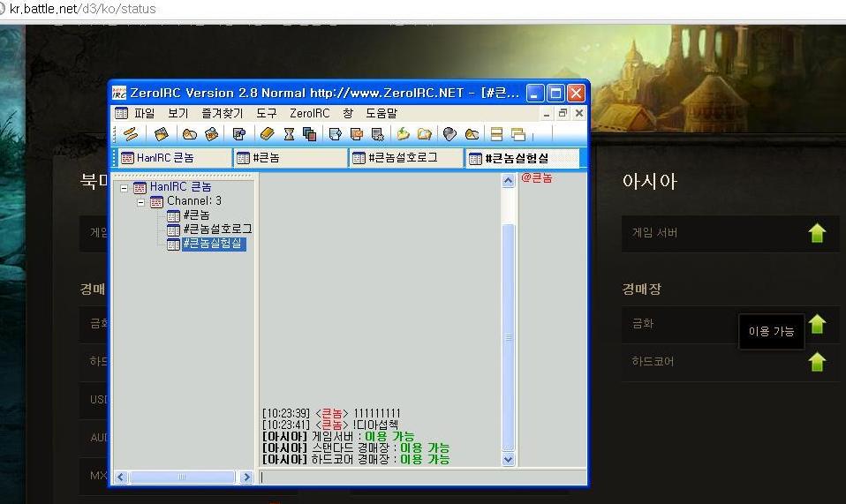Click the open folder toolbar icon

pos(425,133)
